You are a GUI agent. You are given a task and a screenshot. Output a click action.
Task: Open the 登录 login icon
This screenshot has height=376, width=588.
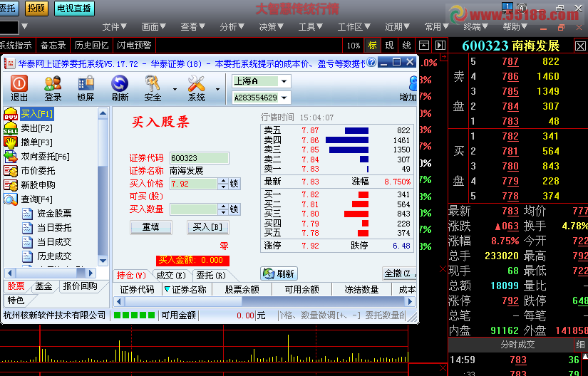pos(53,88)
